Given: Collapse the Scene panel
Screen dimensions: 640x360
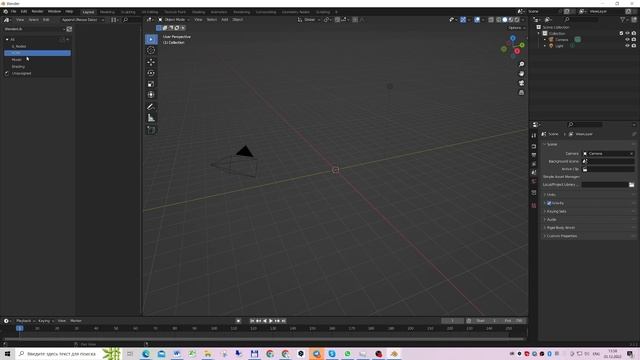Looking at the screenshot, I should (x=551, y=144).
